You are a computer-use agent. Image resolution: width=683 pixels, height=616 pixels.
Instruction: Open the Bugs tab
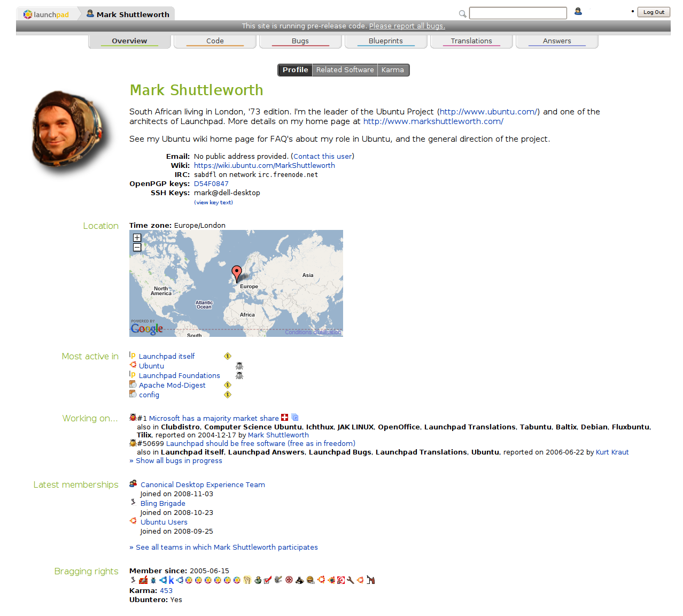point(300,41)
